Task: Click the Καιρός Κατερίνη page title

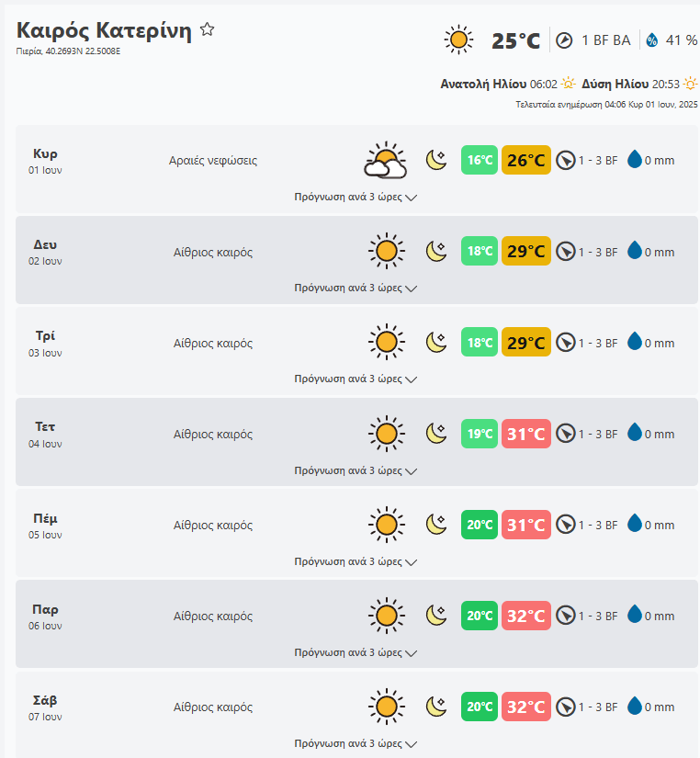Action: pos(104,30)
